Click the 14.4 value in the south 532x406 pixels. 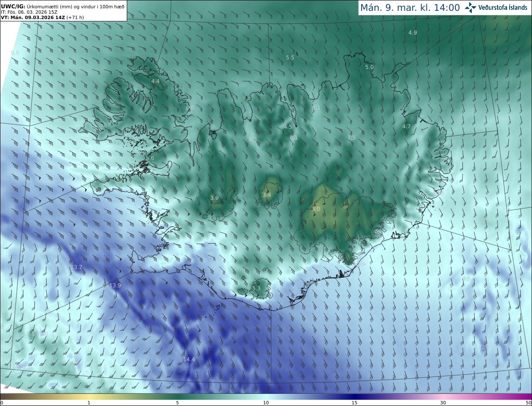click(x=189, y=359)
